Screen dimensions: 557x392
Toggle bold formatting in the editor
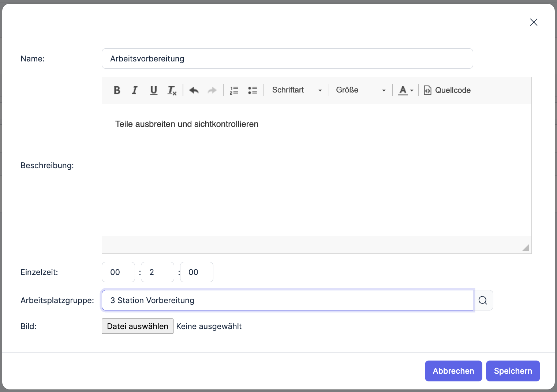click(117, 90)
